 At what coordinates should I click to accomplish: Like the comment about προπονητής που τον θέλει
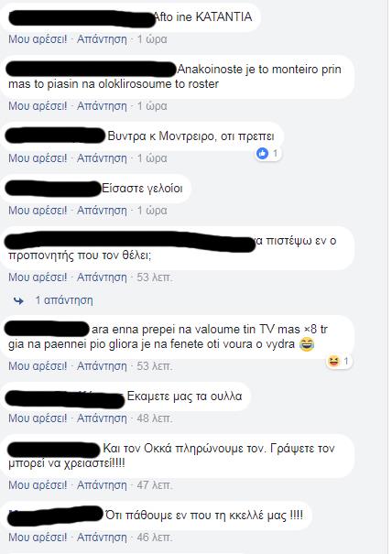[x=38, y=277]
